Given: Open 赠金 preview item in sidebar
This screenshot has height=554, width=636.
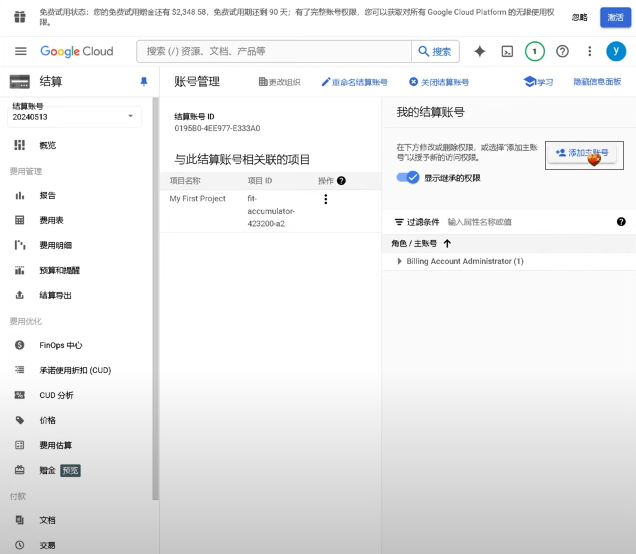Looking at the screenshot, I should (x=60, y=470).
